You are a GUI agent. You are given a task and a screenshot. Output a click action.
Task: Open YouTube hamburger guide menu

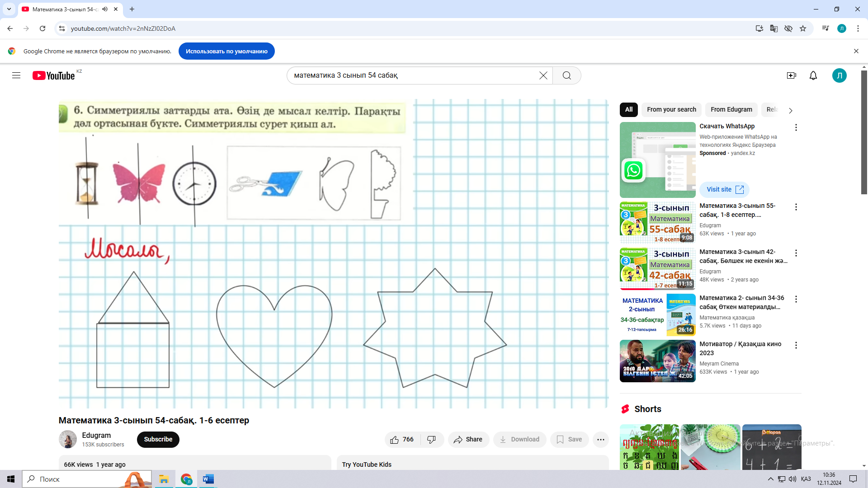tap(16, 75)
